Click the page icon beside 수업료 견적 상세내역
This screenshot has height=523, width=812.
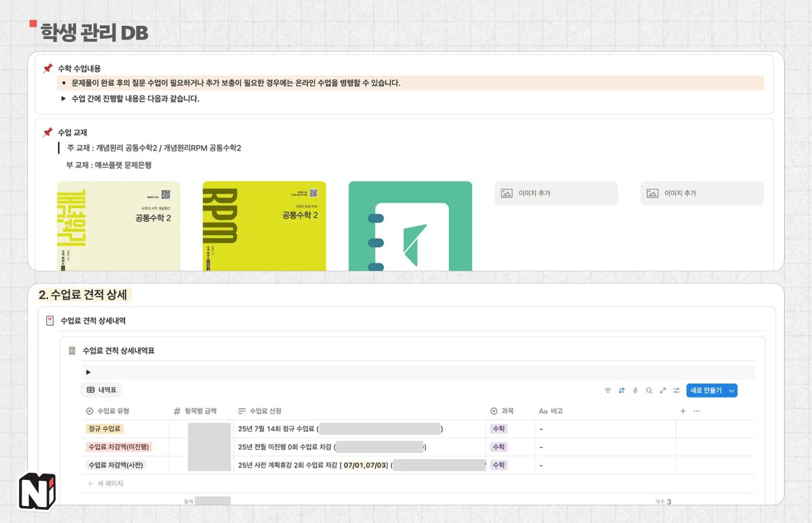click(50, 320)
